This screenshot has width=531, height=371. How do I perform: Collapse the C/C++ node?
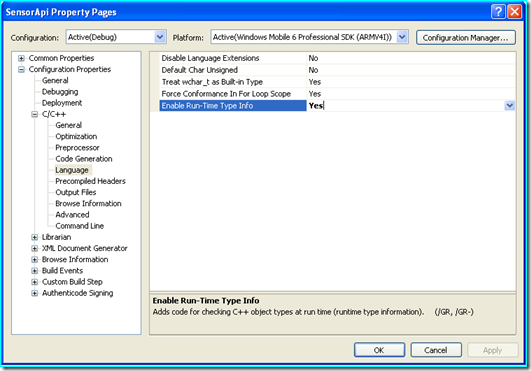(x=35, y=114)
